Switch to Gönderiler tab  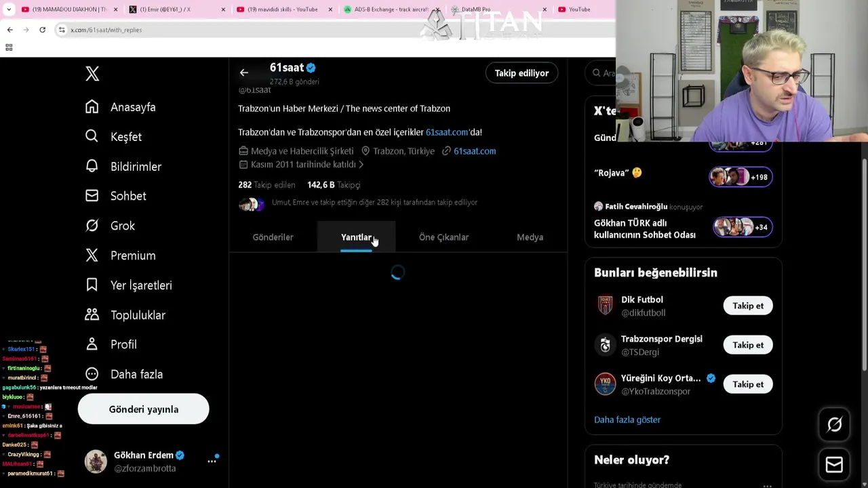pos(273,237)
